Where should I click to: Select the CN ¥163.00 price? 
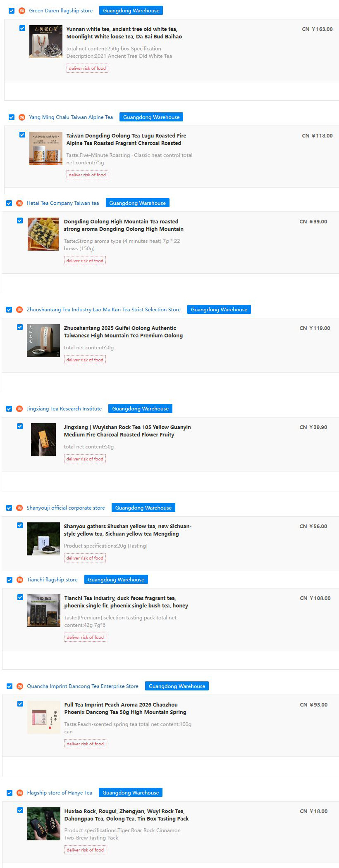click(317, 29)
